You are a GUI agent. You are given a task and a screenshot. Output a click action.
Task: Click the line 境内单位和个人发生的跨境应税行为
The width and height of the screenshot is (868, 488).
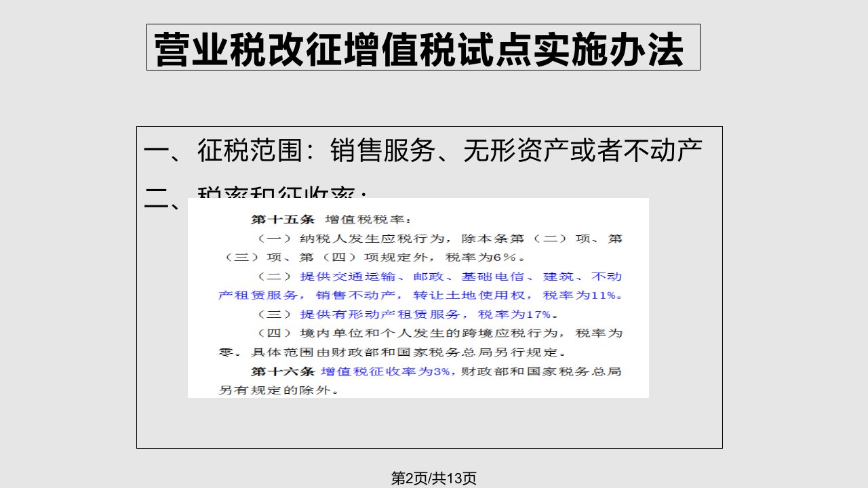[x=439, y=333]
